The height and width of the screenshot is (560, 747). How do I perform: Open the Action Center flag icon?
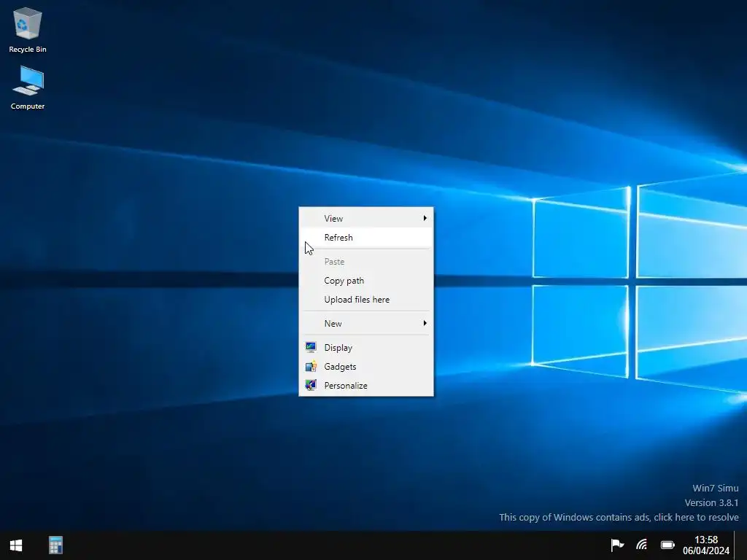(617, 544)
